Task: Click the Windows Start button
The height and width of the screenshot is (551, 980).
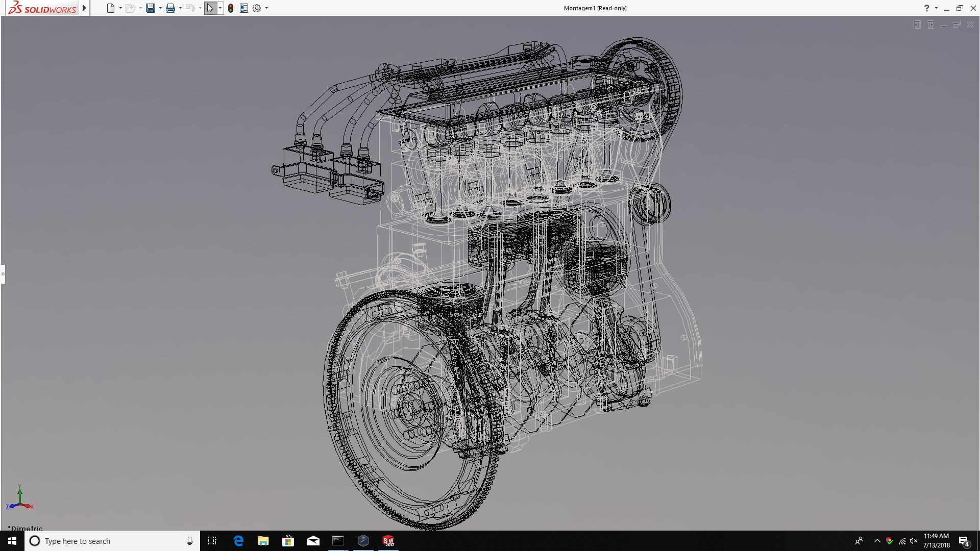Action: pyautogui.click(x=12, y=541)
